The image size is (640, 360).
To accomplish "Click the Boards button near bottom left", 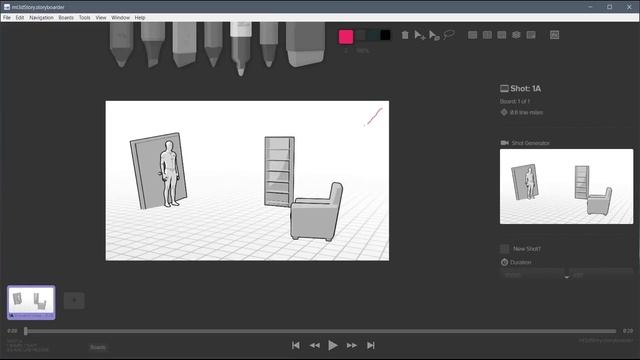I will click(98, 347).
